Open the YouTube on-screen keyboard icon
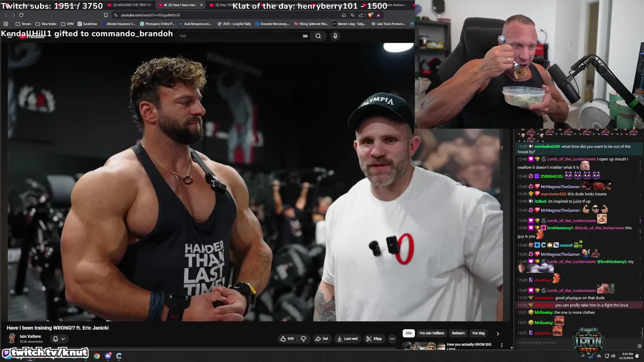Image resolution: width=644 pixels, height=362 pixels. 305,36
